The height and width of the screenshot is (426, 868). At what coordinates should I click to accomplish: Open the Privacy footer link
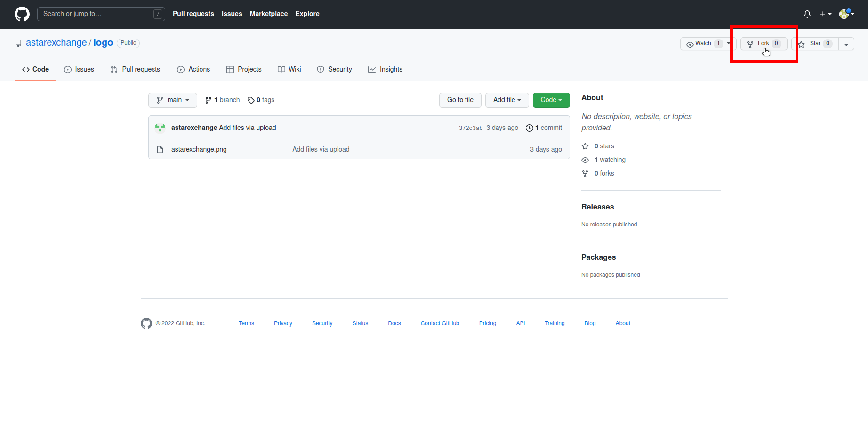click(283, 323)
